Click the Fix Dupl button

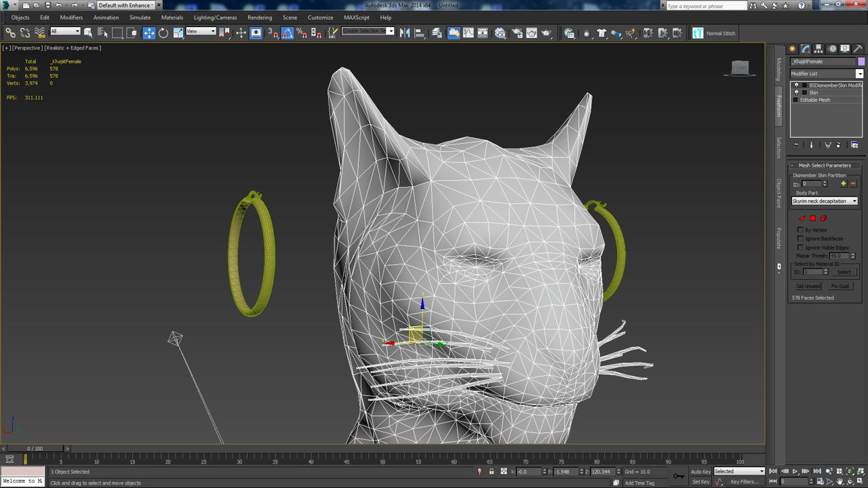(x=840, y=286)
